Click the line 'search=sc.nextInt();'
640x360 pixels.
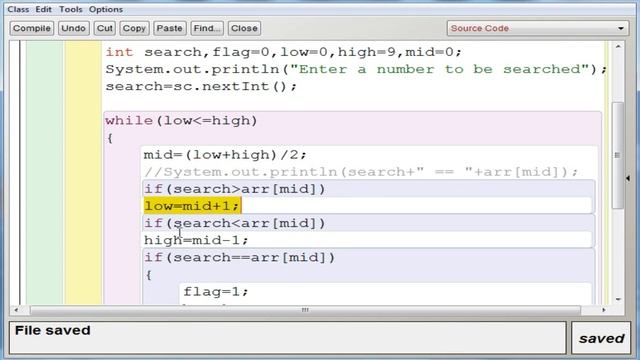(x=201, y=87)
